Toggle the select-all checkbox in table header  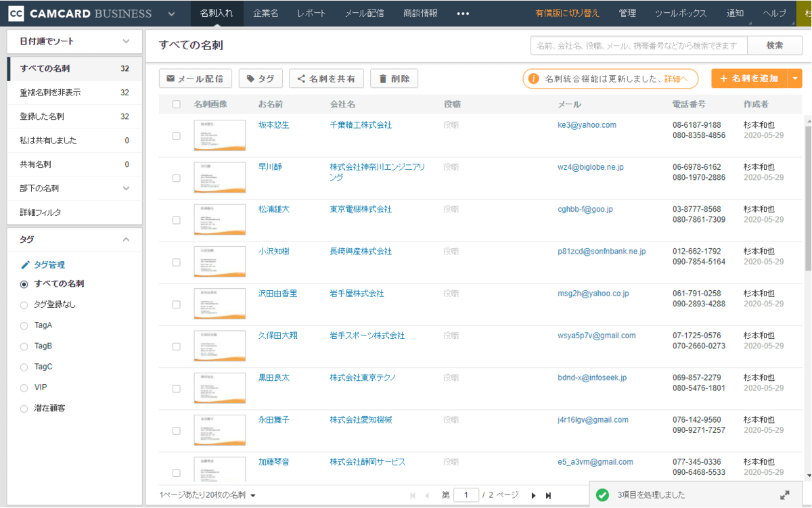tap(177, 104)
